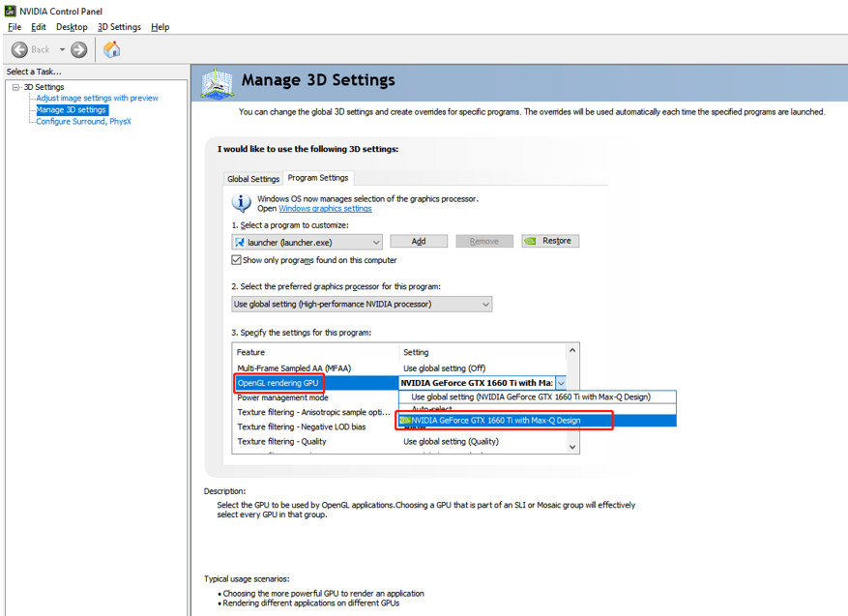The height and width of the screenshot is (616, 848).
Task: Switch to the Program Settings tab
Action: (x=318, y=178)
